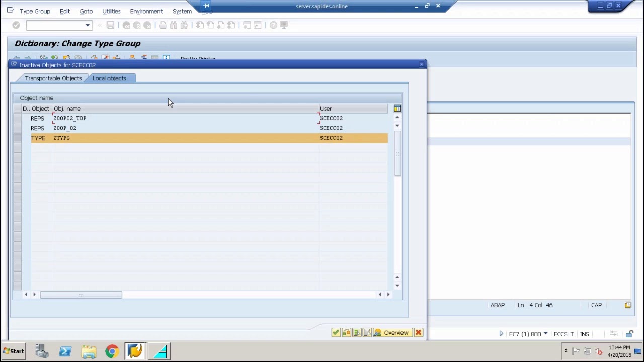Click the Back arrow icon in the standard toolbar
The width and height of the screenshot is (644, 362).
point(126,25)
